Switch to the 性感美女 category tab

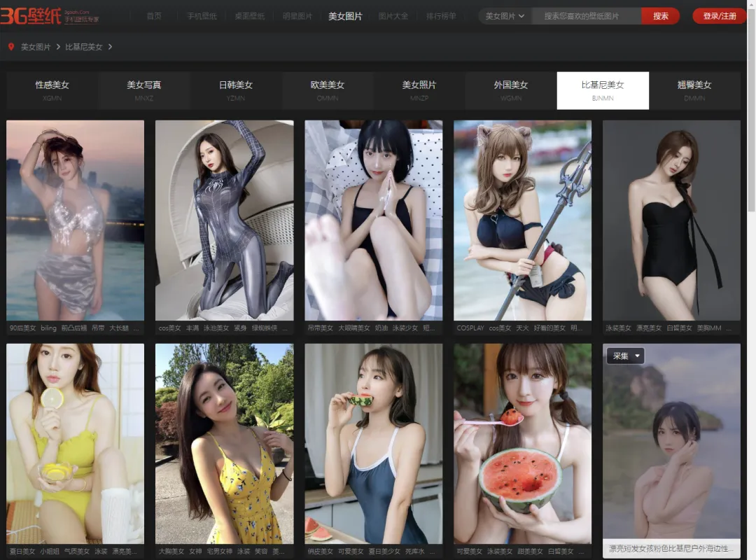coord(52,90)
